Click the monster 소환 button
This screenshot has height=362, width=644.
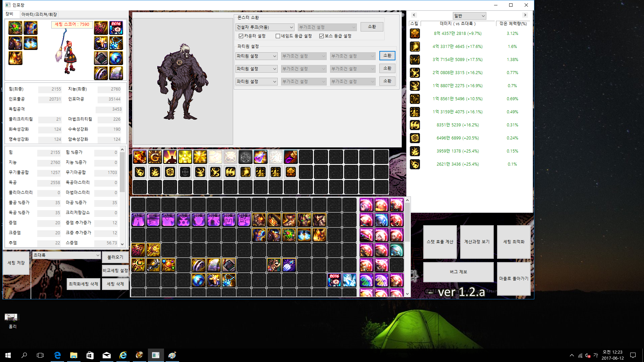click(x=372, y=27)
